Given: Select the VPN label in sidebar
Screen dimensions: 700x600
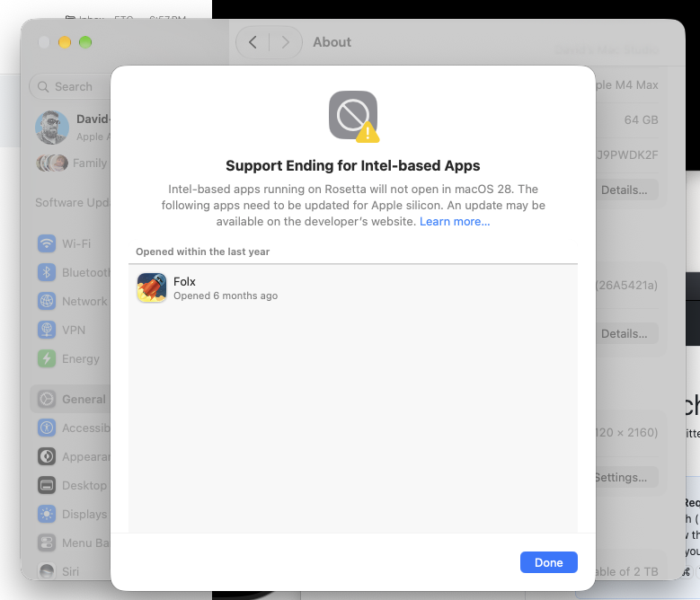Looking at the screenshot, I should point(74,331).
